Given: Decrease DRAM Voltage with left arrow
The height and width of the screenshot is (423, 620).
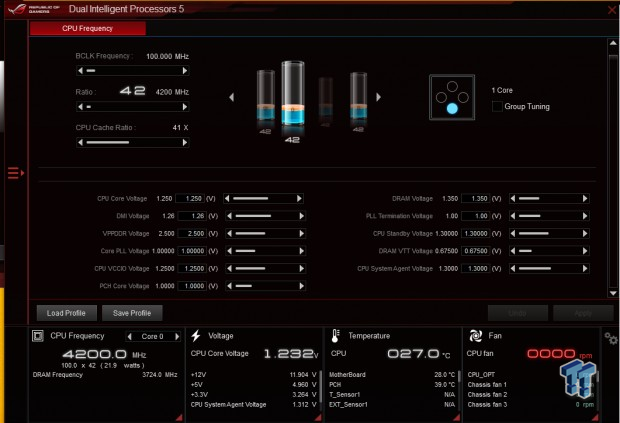Looking at the screenshot, I should tap(513, 198).
